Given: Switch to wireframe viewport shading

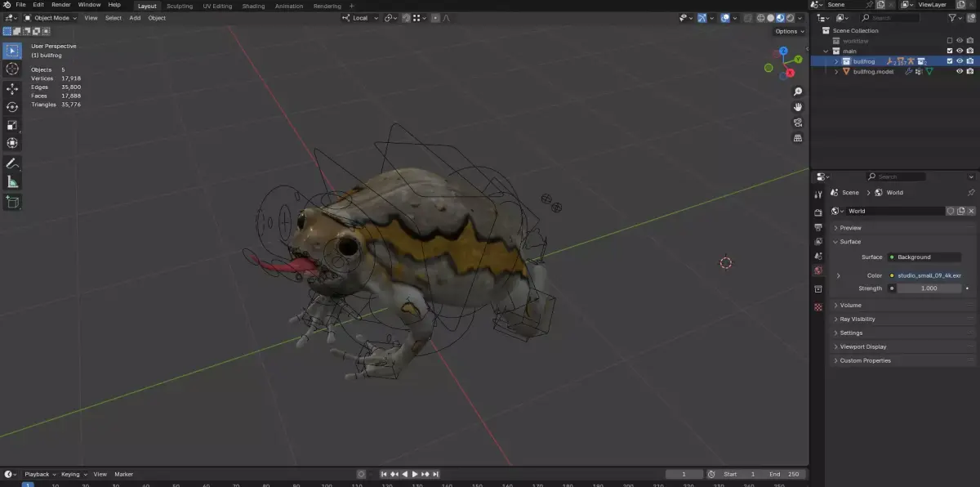Looking at the screenshot, I should pyautogui.click(x=761, y=17).
